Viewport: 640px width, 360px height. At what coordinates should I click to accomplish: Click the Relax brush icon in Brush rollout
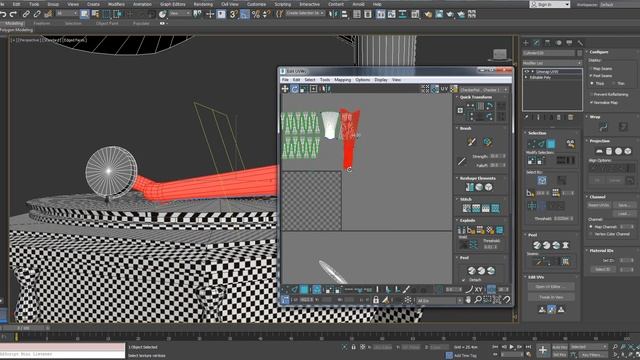(x=487, y=142)
